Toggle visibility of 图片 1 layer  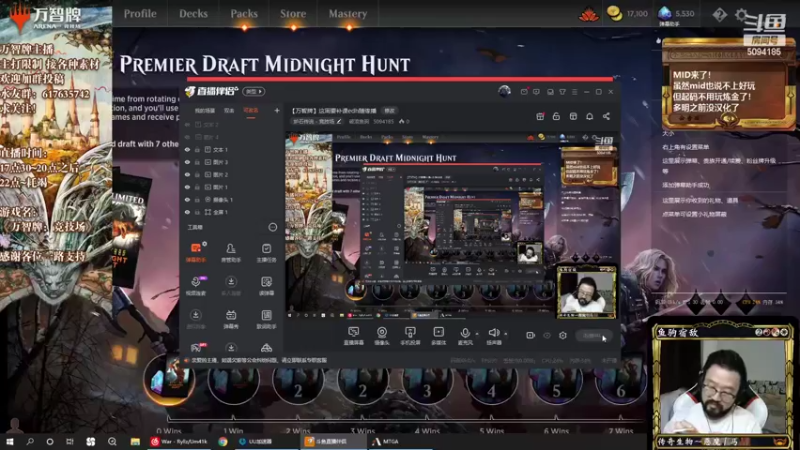coord(187,187)
